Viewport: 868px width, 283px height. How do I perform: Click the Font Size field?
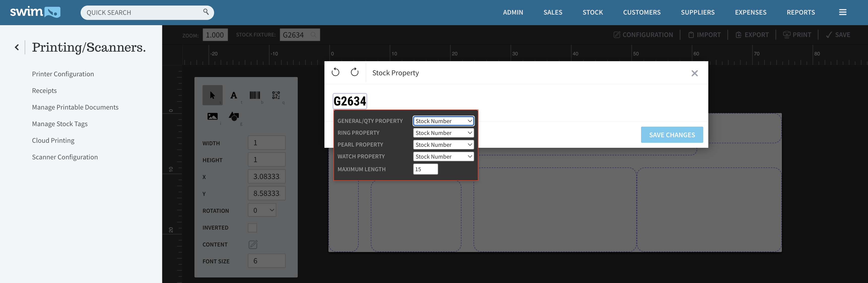point(266,261)
